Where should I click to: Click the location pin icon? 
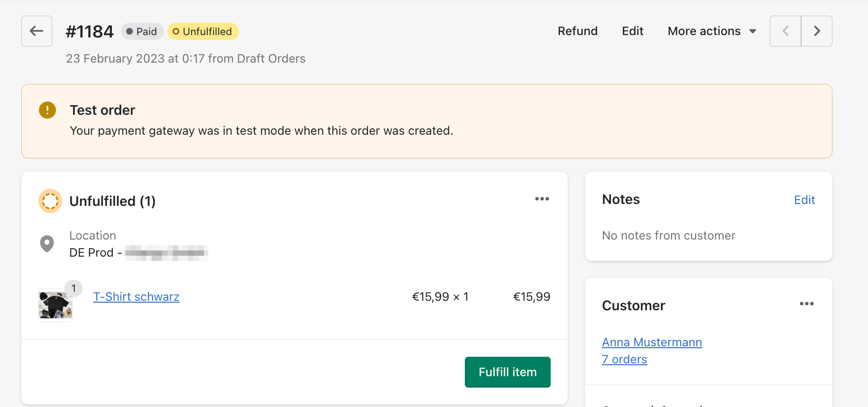[x=47, y=244]
